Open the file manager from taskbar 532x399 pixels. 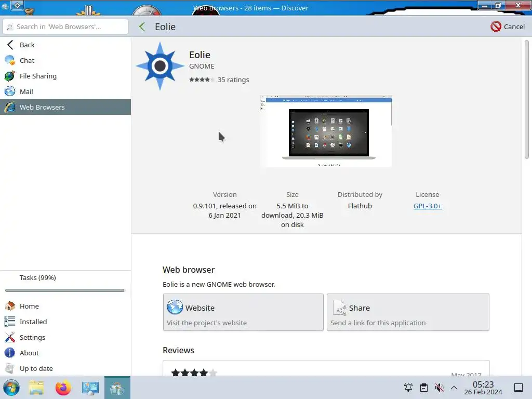point(36,388)
